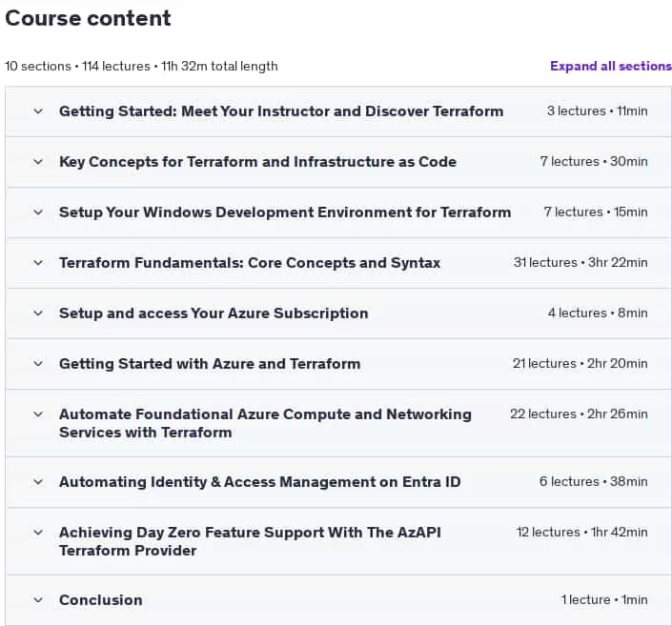Expand chevron beside 'Getting Started: Meet Your Instructor'

click(38, 111)
